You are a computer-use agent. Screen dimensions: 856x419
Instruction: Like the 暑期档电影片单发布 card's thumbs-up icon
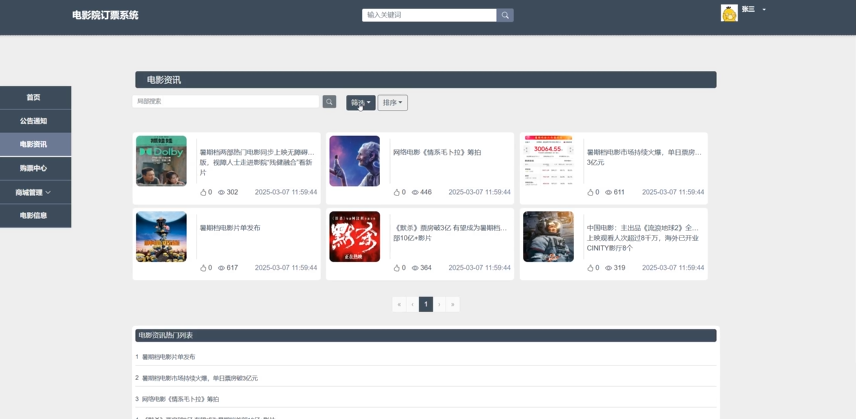pyautogui.click(x=203, y=268)
